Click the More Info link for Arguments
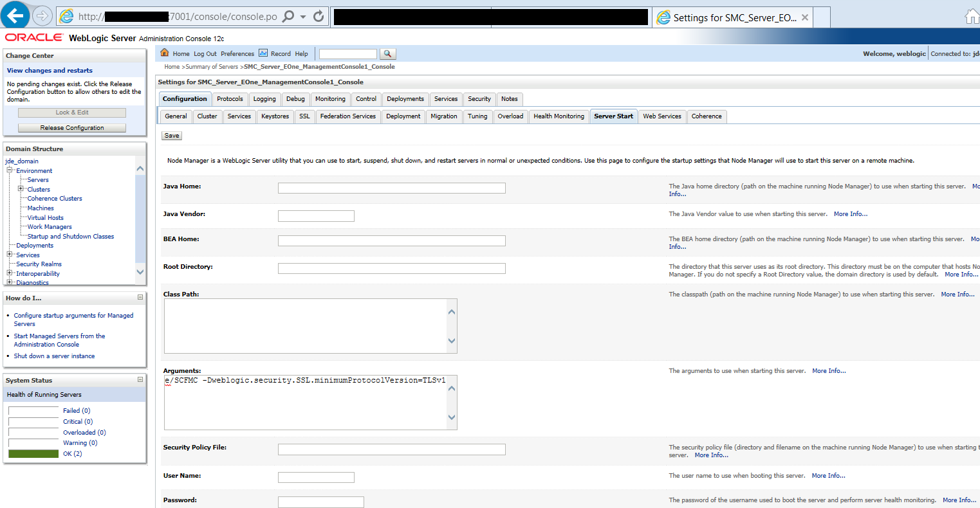980x508 pixels. pos(829,371)
